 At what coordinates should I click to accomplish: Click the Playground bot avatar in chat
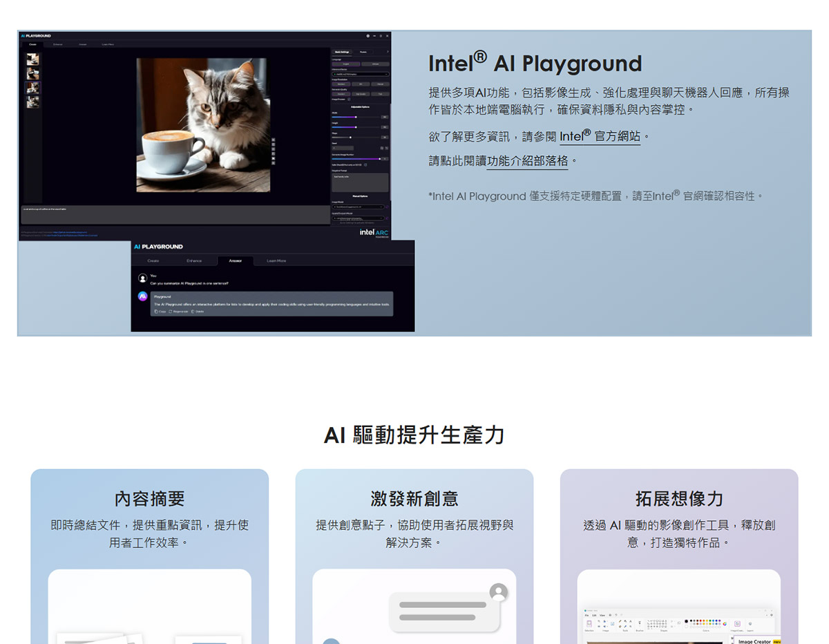point(143,296)
